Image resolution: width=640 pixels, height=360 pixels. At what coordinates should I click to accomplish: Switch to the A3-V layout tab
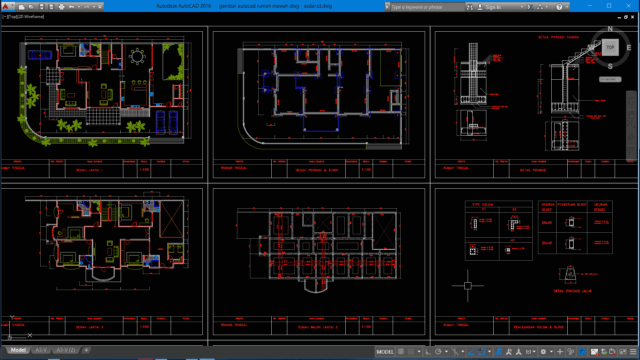[x=41, y=350]
